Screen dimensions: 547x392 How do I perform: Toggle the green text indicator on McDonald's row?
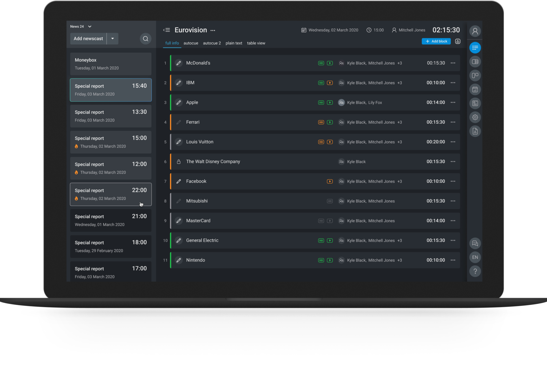coord(321,63)
